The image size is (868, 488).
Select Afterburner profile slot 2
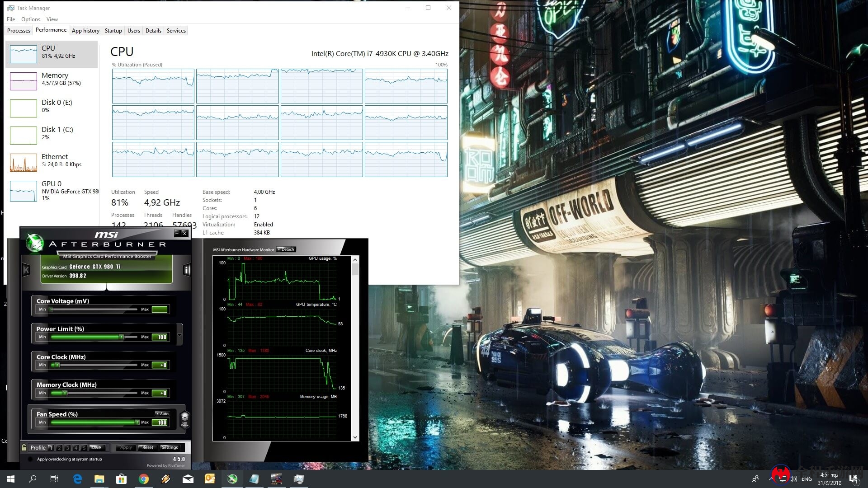click(x=59, y=448)
